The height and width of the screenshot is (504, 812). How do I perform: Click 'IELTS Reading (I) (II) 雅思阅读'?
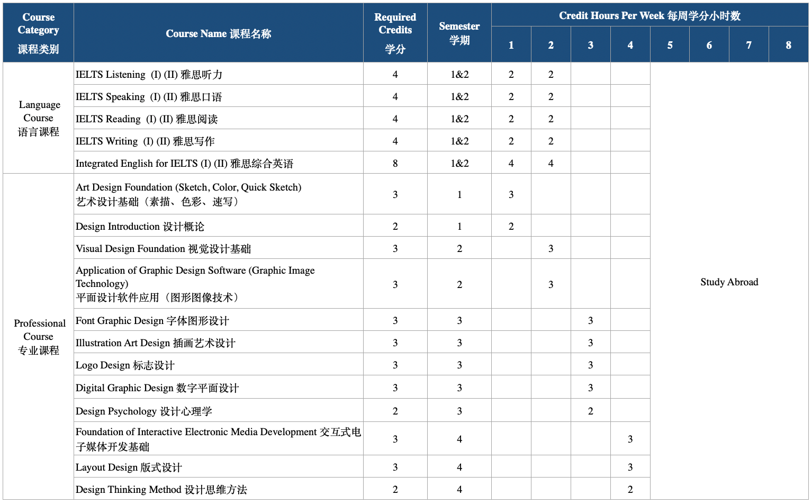[219, 119]
